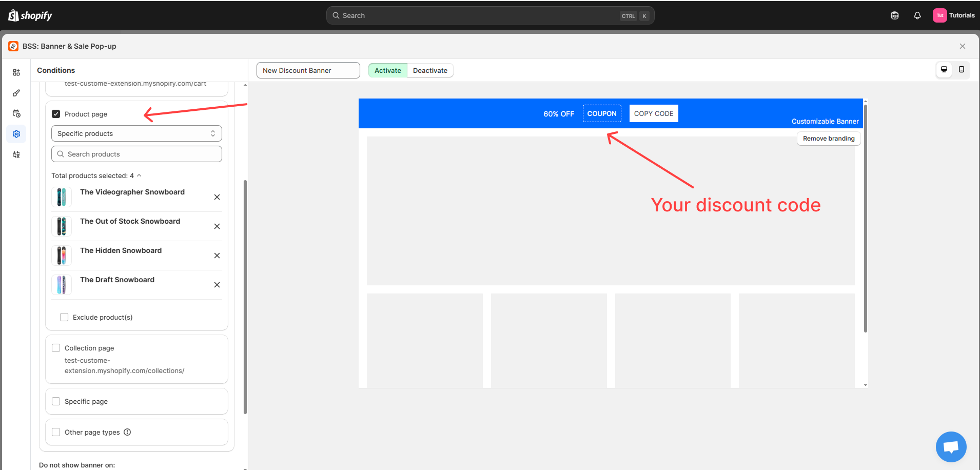Enable the Specific page checkbox
The image size is (980, 470).
pos(56,401)
